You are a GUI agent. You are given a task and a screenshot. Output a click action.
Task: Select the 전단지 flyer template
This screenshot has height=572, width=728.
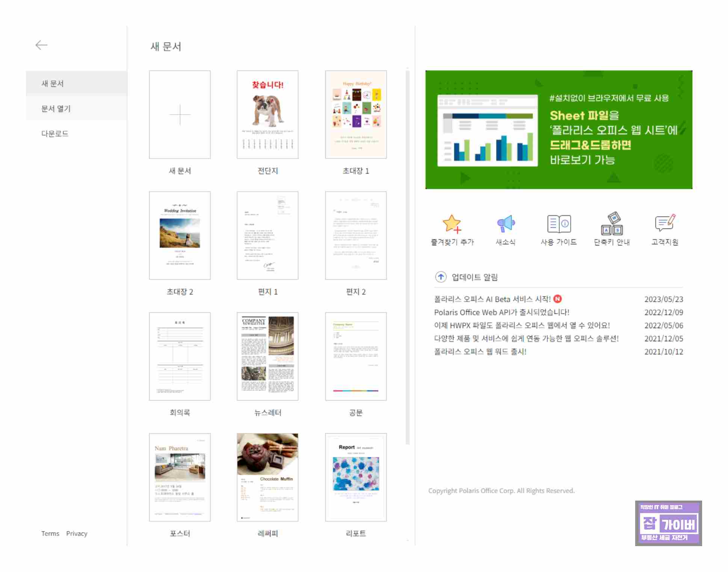[267, 115]
